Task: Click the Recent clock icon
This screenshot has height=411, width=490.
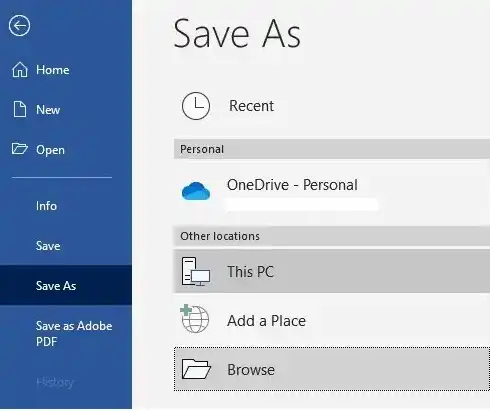Action: [x=196, y=106]
